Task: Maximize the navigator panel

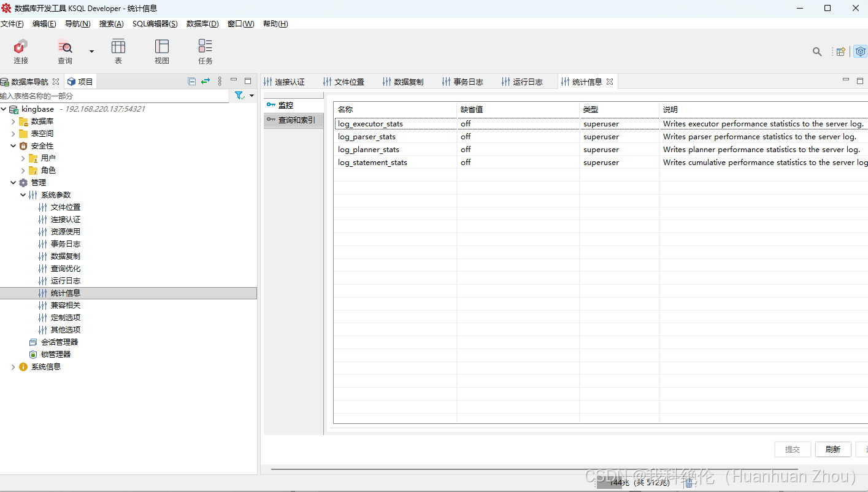Action: click(x=248, y=80)
